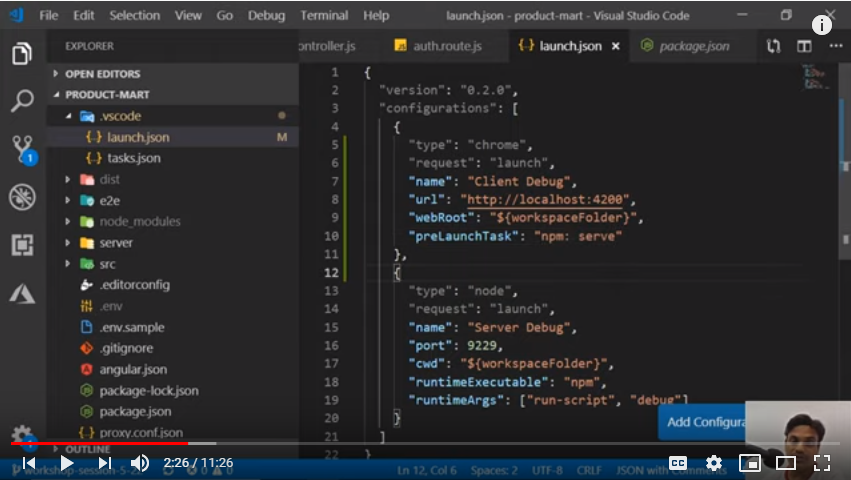The height and width of the screenshot is (480, 851).
Task: Toggle closed captions on the video
Action: click(x=678, y=463)
